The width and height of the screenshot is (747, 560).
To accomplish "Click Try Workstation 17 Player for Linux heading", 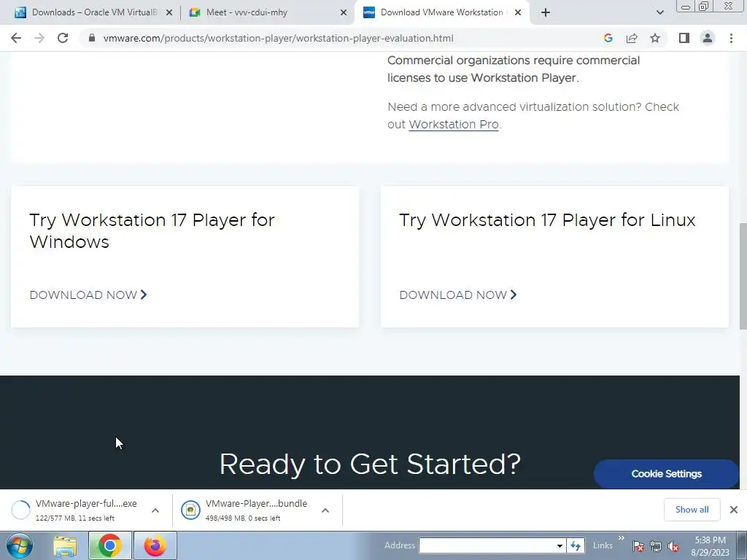I will coord(547,220).
